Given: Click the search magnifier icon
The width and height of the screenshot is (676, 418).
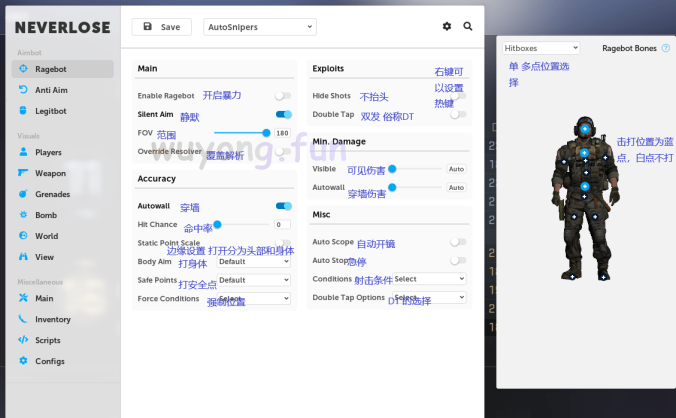Looking at the screenshot, I should point(467,27).
